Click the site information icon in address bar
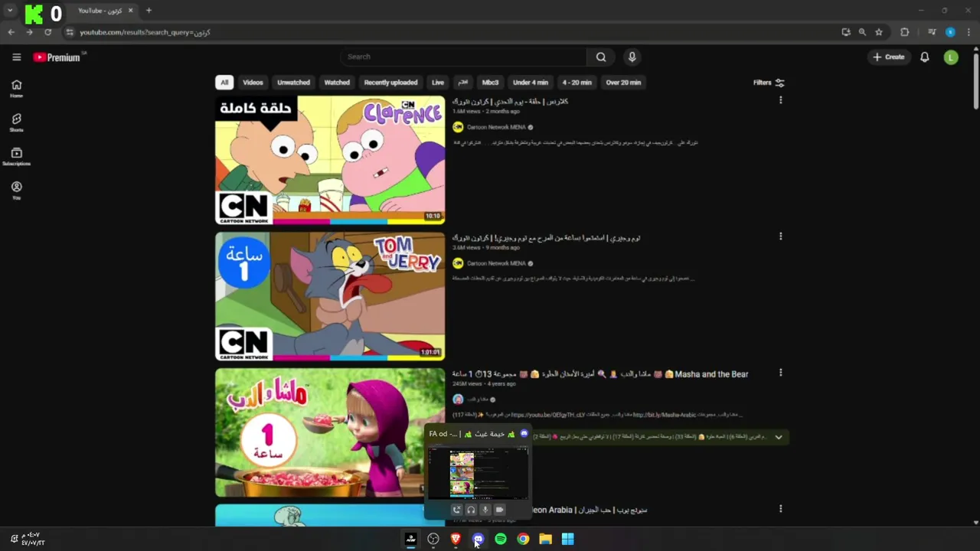The image size is (980, 551). [70, 32]
